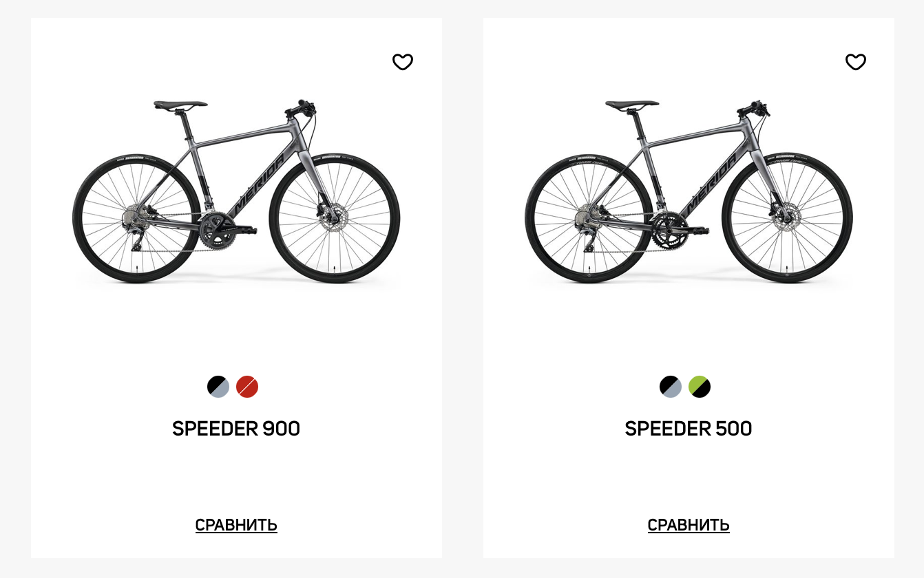Screen dimensions: 924x578
Task: Click СРАВНИТЬ under Speeder 500
Action: pos(689,525)
